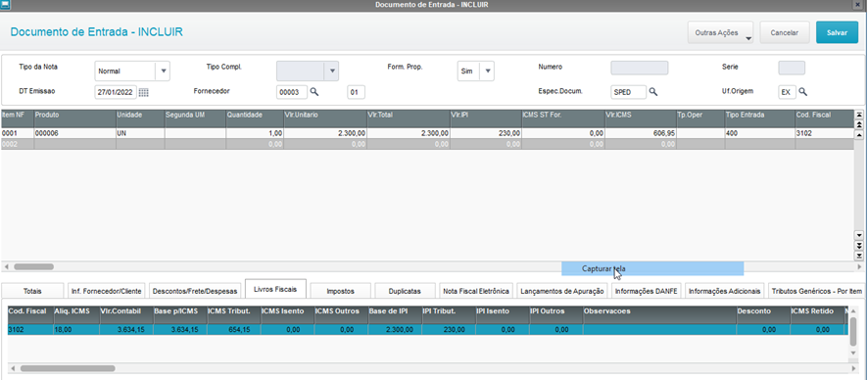Click the Vlr.ICMS cell 606,95

click(640, 133)
